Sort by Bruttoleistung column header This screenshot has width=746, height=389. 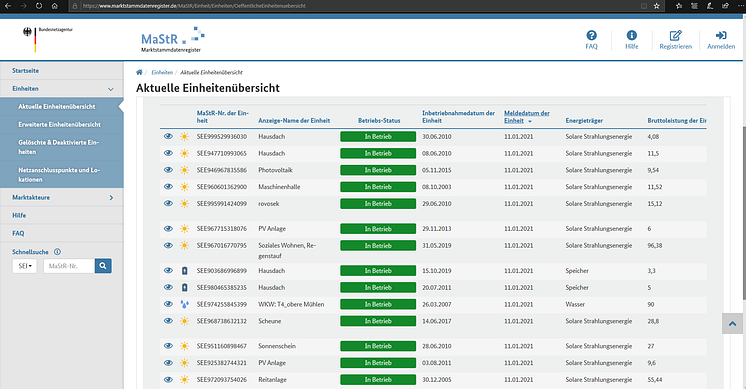pyautogui.click(x=677, y=121)
